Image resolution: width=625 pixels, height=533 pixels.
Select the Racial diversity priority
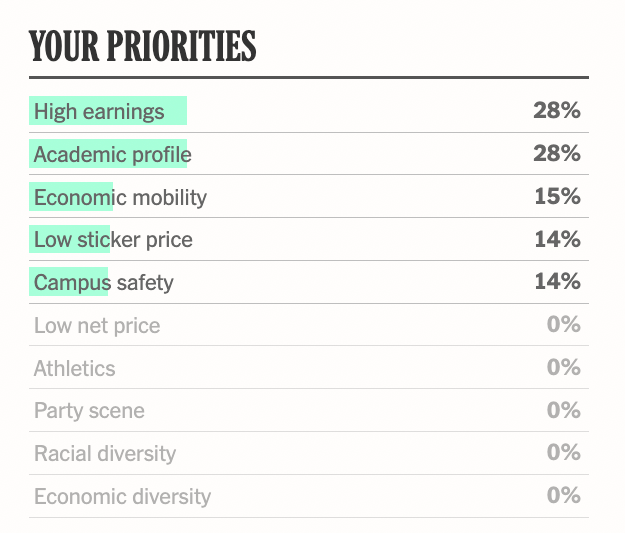309,453
